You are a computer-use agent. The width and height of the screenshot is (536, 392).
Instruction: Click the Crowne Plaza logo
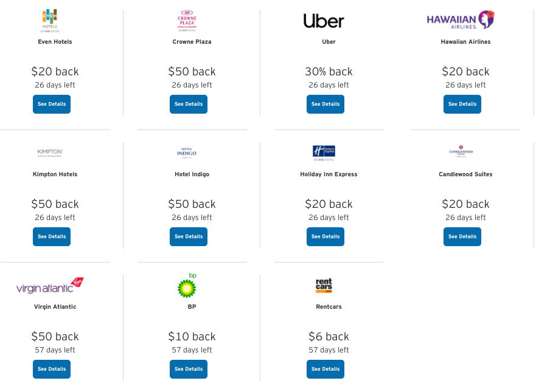tap(187, 21)
